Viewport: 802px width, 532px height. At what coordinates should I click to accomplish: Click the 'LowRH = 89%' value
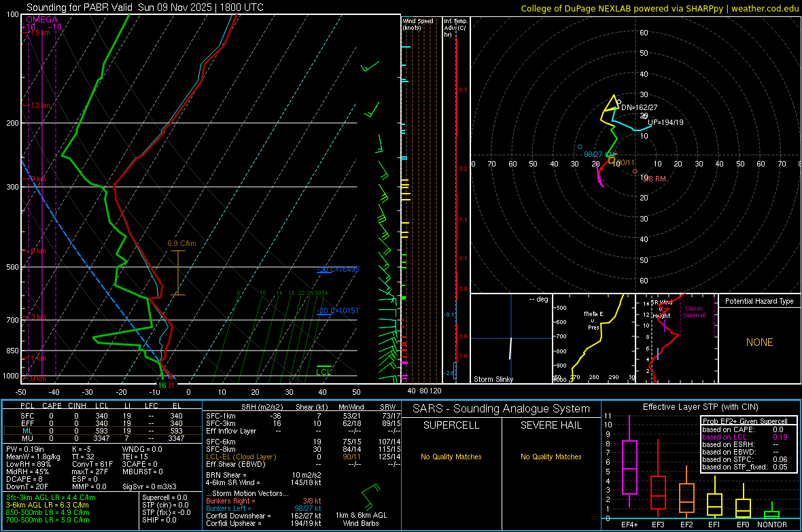[x=28, y=464]
